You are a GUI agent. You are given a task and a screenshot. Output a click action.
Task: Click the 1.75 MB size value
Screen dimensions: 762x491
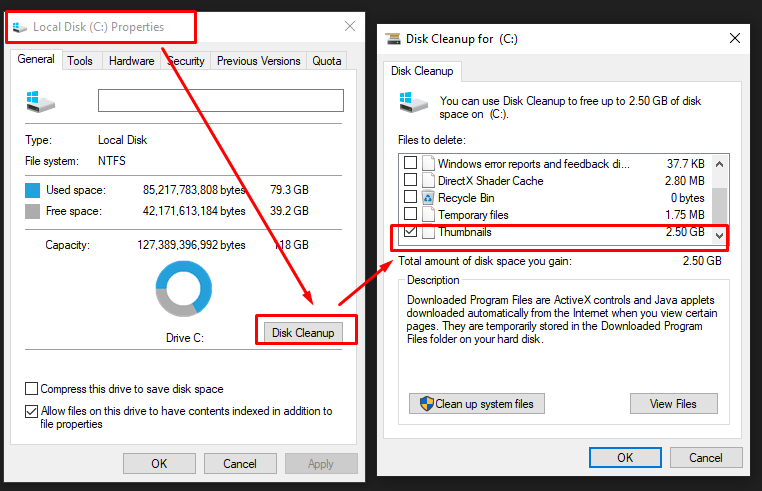point(685,215)
